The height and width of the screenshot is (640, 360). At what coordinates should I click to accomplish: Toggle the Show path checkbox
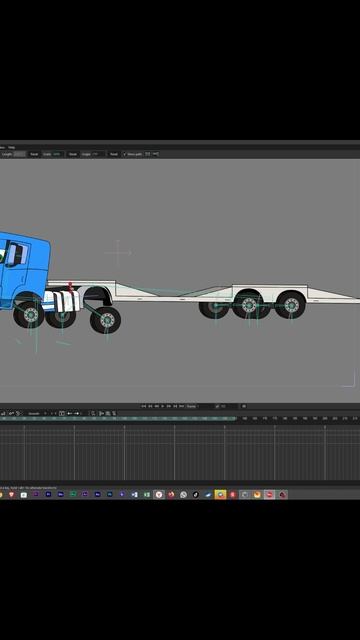tap(124, 154)
